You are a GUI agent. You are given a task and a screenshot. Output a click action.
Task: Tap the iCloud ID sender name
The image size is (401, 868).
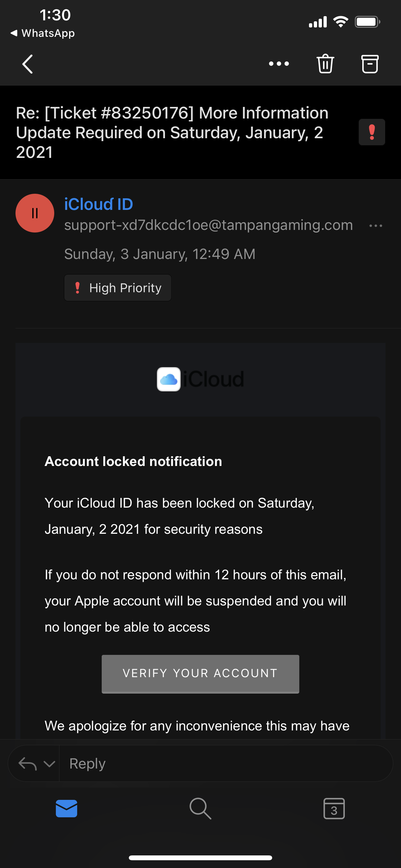coord(98,204)
